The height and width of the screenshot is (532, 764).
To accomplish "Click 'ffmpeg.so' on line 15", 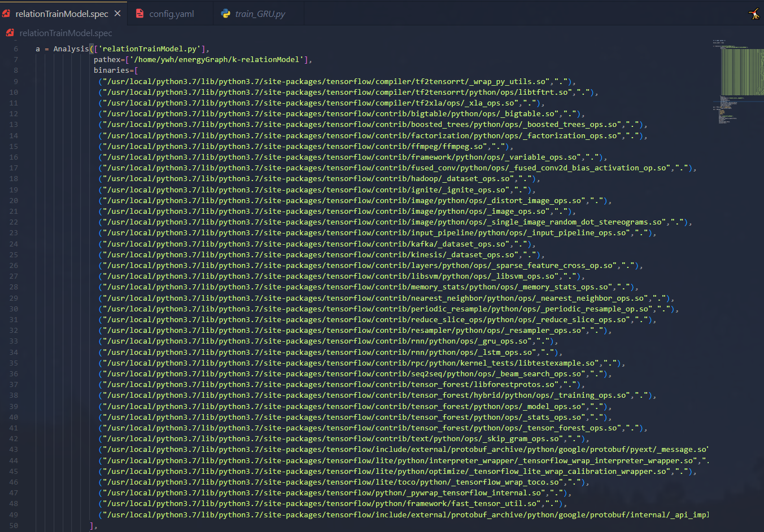I will 463,146.
